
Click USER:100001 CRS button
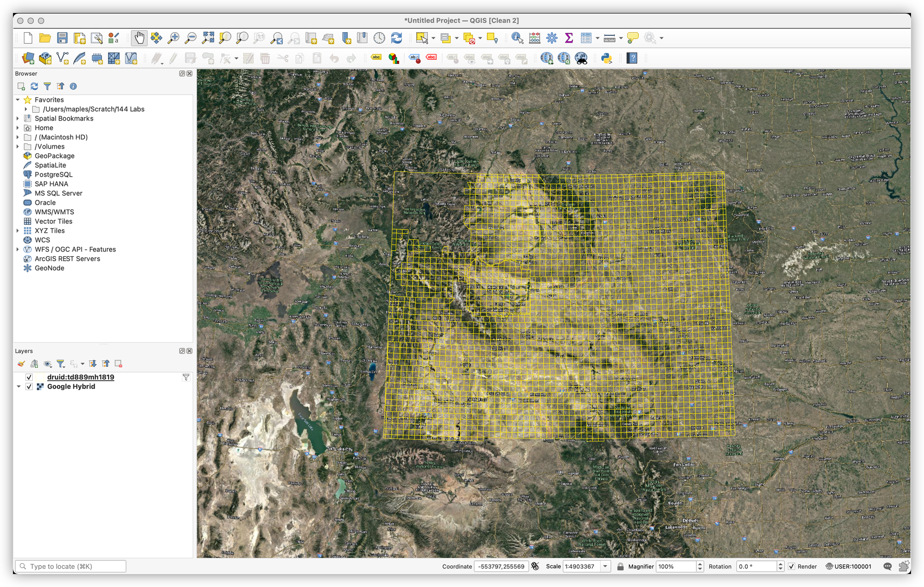pos(849,566)
